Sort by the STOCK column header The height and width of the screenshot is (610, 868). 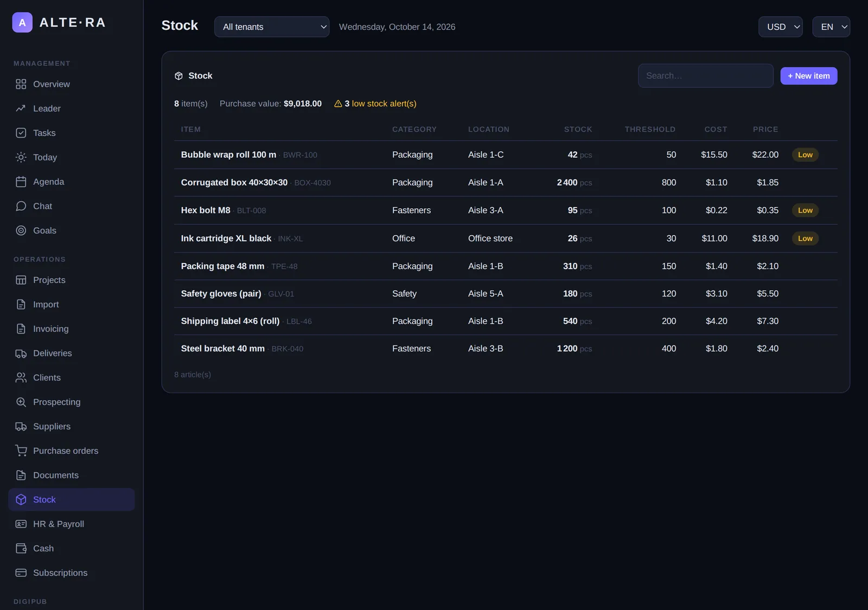pyautogui.click(x=578, y=130)
